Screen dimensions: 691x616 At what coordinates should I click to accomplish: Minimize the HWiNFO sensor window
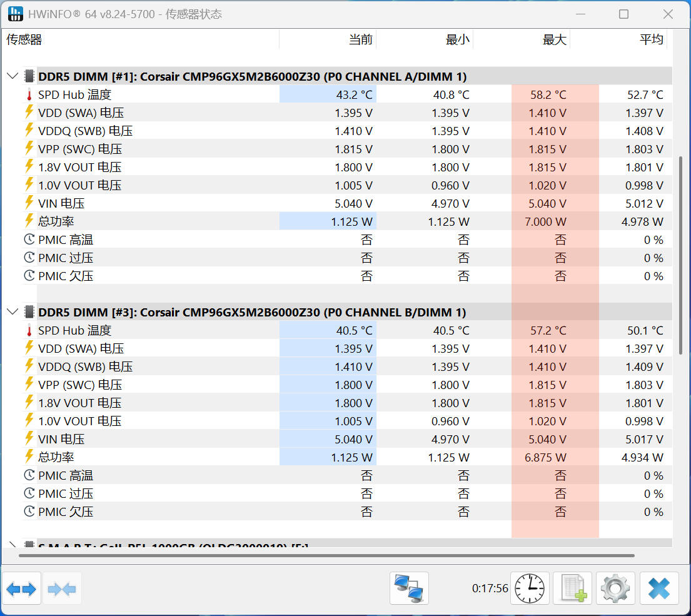pyautogui.click(x=581, y=14)
